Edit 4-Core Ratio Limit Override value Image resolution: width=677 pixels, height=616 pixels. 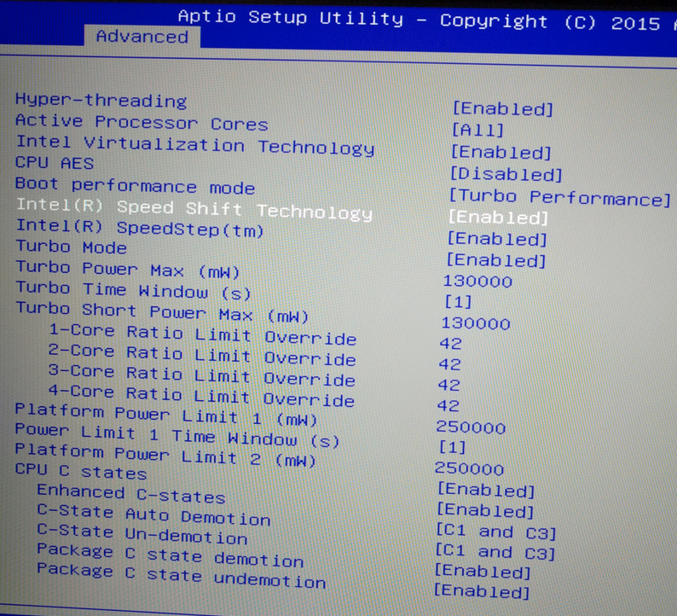point(448,405)
